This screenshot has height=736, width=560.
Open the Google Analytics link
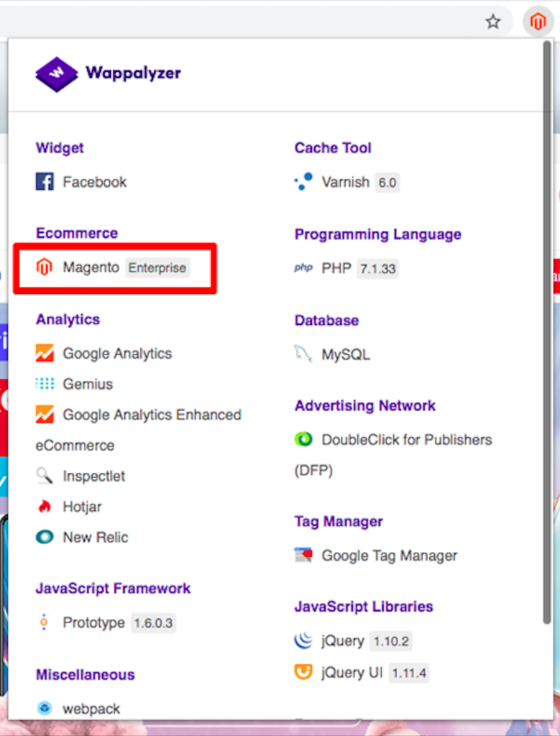117,354
